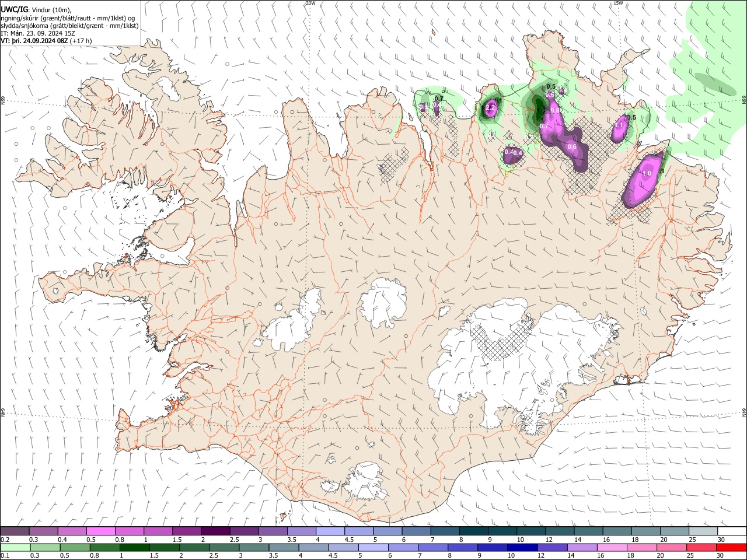Click the bright red 30 swatch in bottom legend row
747x560 pixels.
[x=730, y=548]
